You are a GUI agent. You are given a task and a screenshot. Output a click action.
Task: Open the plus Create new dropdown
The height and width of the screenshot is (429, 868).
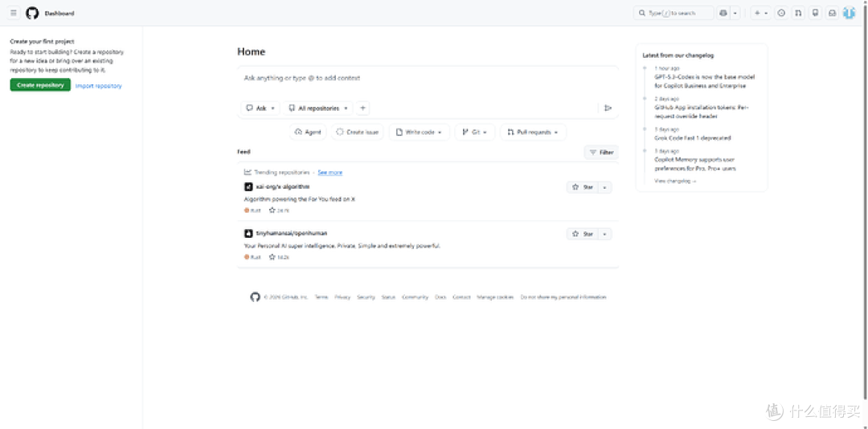coord(760,13)
